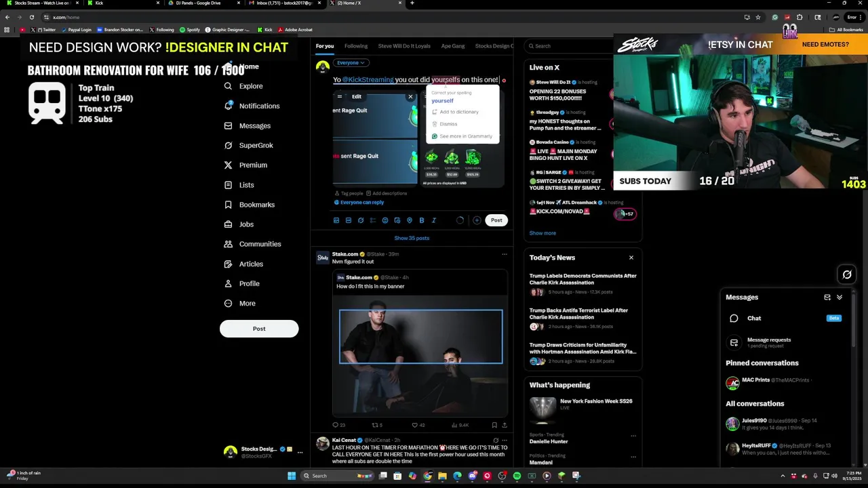Add descriptions to the image
The image size is (868, 488).
[387, 193]
